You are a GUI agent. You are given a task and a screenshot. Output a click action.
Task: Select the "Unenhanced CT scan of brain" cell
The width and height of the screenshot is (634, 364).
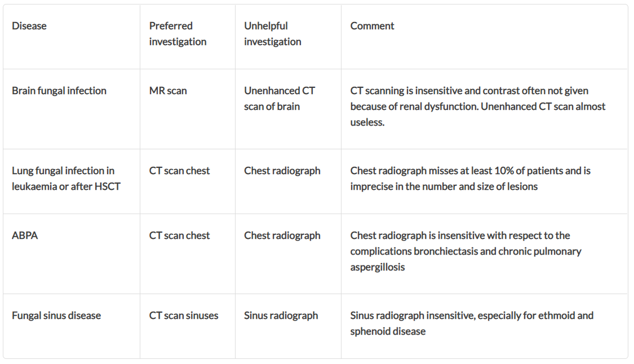[280, 99]
